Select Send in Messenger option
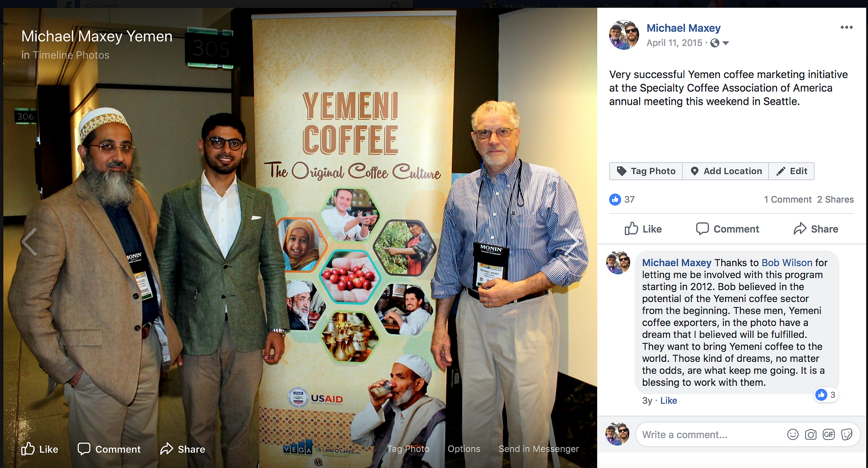Viewport: 868px width, 468px height. coord(539,448)
